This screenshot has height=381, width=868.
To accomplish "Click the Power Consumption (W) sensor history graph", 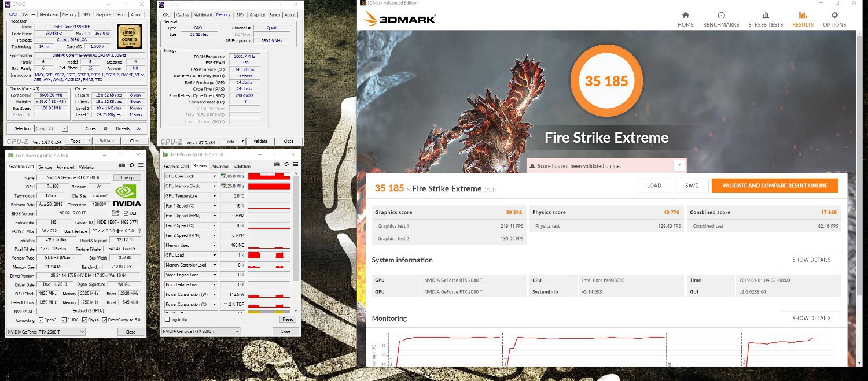I will [269, 294].
